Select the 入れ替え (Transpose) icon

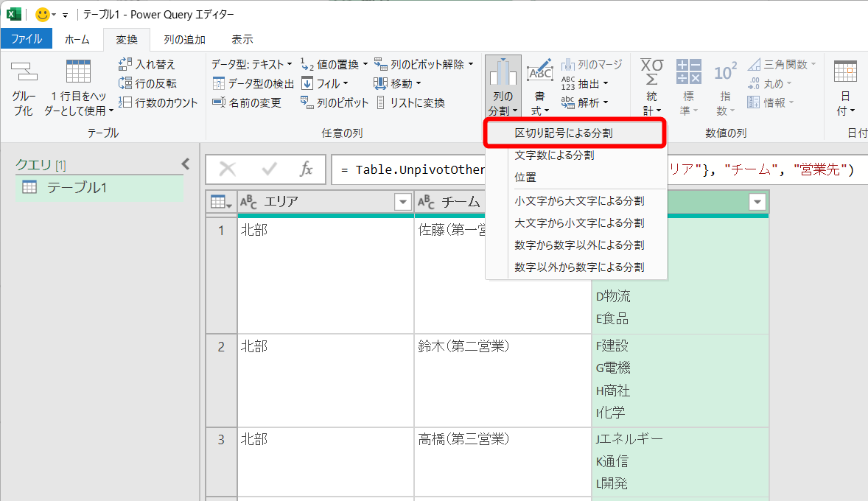click(145, 64)
